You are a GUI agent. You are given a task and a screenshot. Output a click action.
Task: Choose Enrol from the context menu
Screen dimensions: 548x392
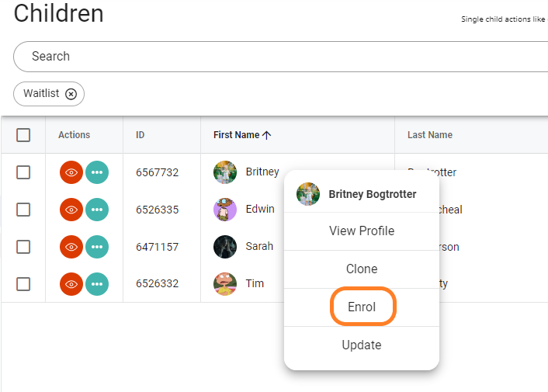pyautogui.click(x=362, y=307)
